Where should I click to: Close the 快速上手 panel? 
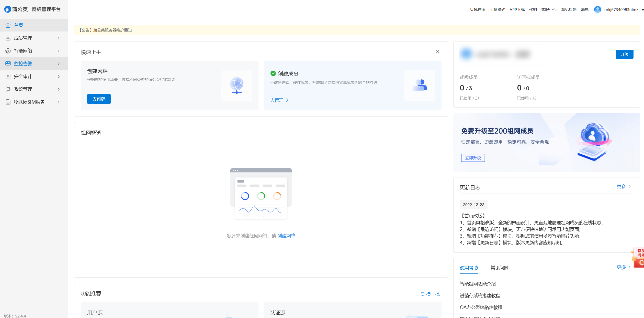[x=438, y=51]
